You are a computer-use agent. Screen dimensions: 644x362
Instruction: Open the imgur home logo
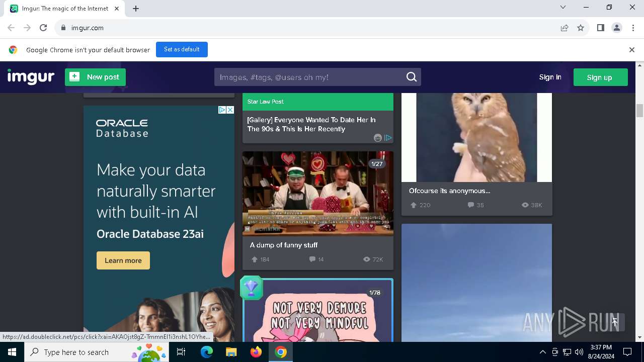click(31, 77)
